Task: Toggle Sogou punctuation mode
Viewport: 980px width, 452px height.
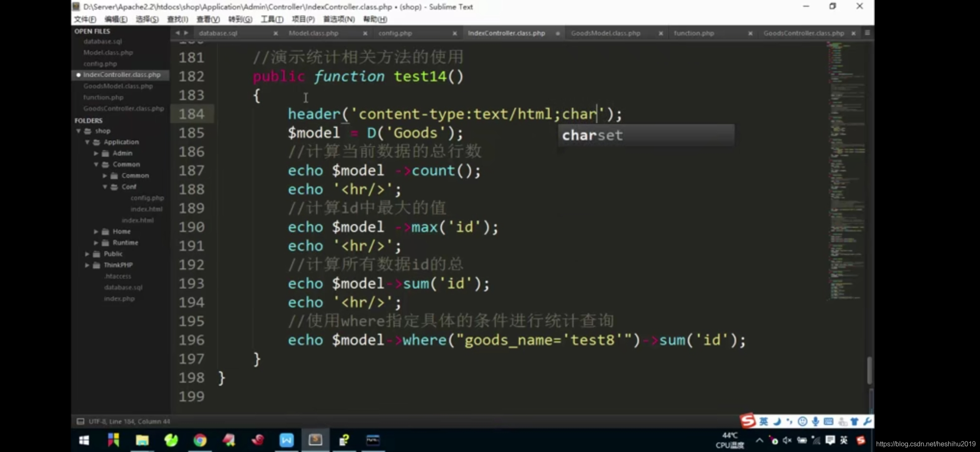Action: click(789, 421)
